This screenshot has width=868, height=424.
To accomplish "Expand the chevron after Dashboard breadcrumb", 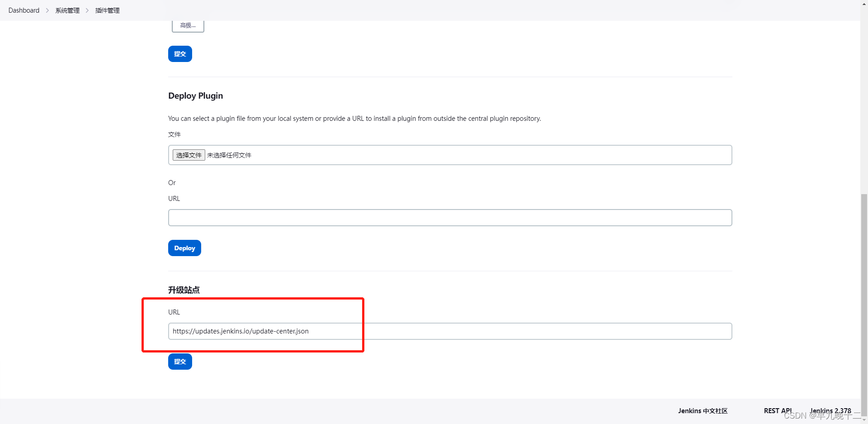I will pyautogui.click(x=47, y=10).
